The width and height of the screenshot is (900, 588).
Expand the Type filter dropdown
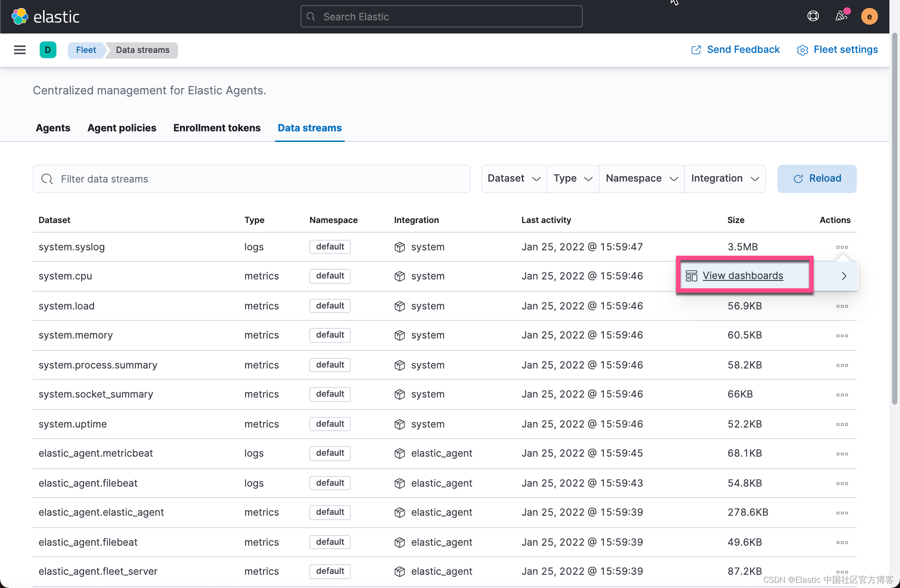(x=573, y=179)
